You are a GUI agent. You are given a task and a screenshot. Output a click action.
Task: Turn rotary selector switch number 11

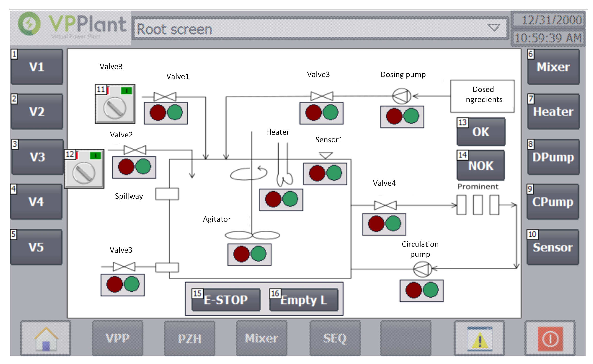point(115,108)
